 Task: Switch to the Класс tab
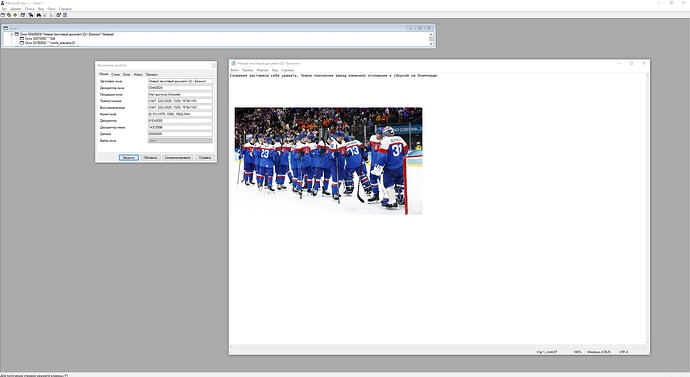pos(138,74)
